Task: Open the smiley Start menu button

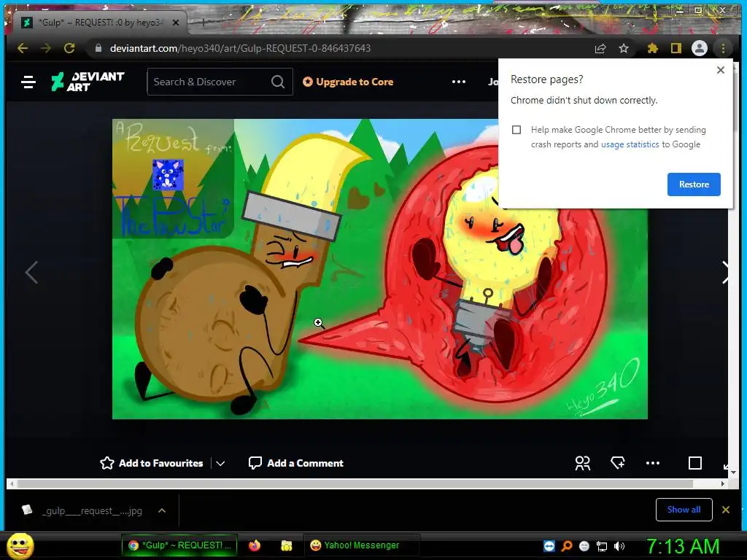Action: coord(20,545)
